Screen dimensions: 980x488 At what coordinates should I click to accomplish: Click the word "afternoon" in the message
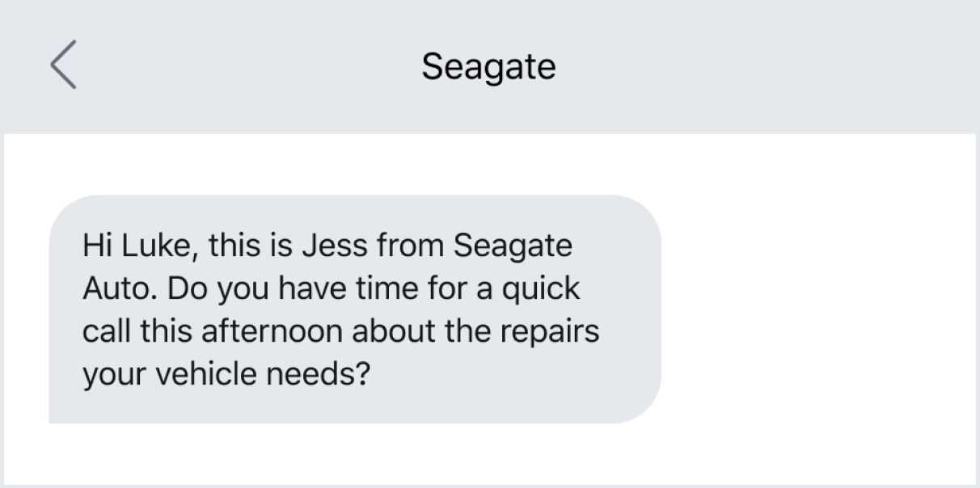[x=272, y=332]
